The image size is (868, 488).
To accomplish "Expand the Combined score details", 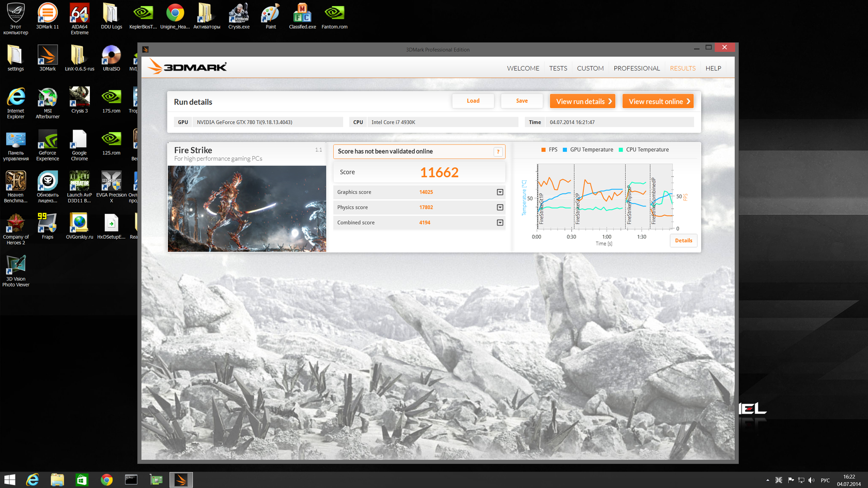I will click(x=500, y=223).
